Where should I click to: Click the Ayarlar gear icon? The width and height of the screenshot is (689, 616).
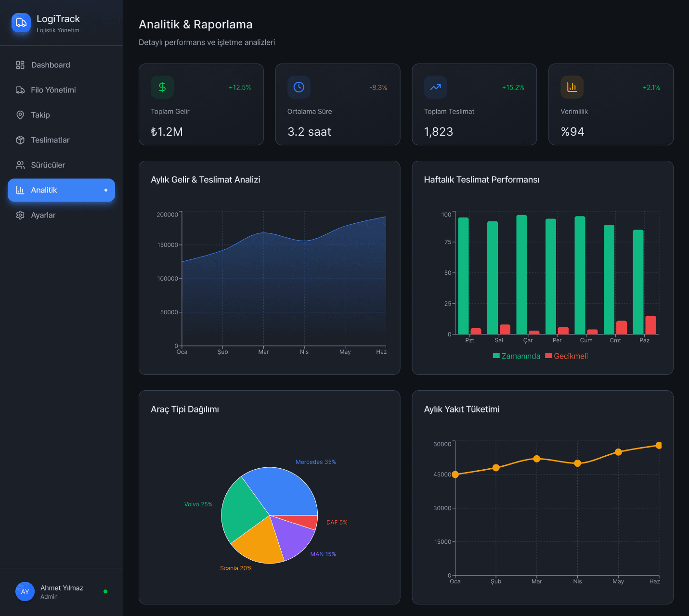pos(20,215)
